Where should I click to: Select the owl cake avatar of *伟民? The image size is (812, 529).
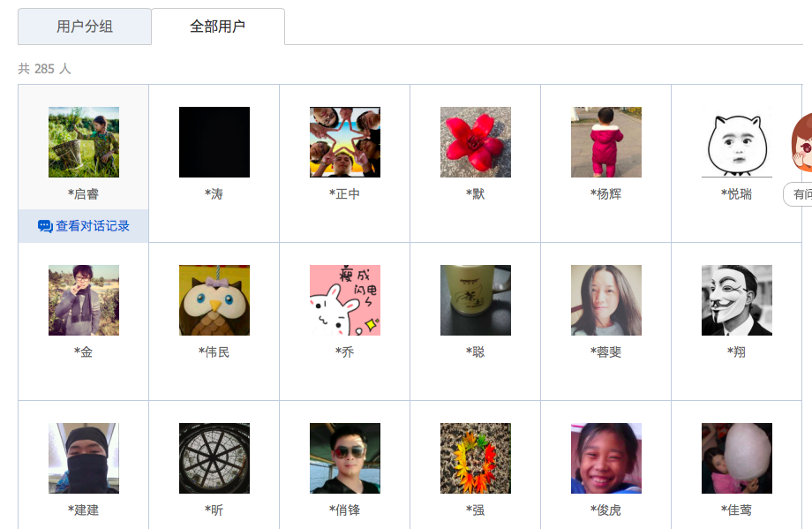tap(214, 300)
